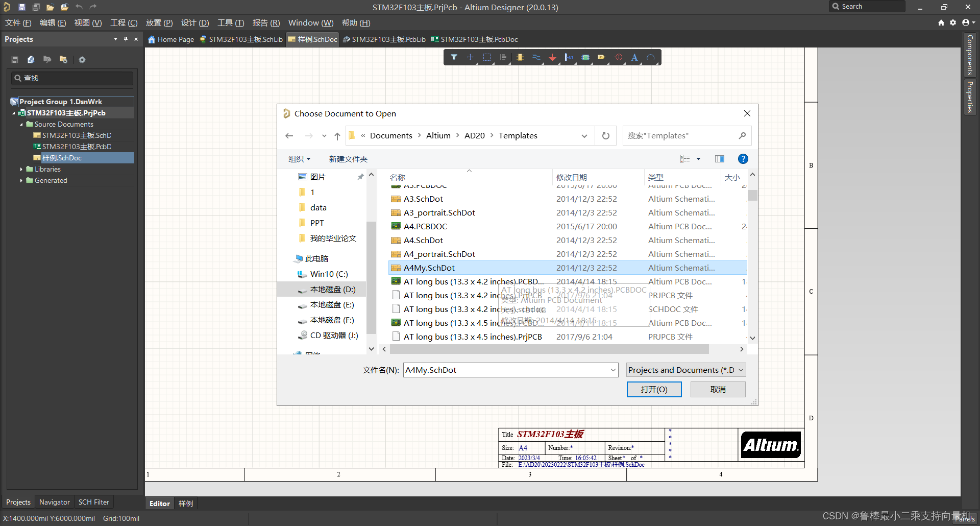Viewport: 980px width, 526px height.
Task: Select the place wire tool
Action: pyautogui.click(x=536, y=57)
